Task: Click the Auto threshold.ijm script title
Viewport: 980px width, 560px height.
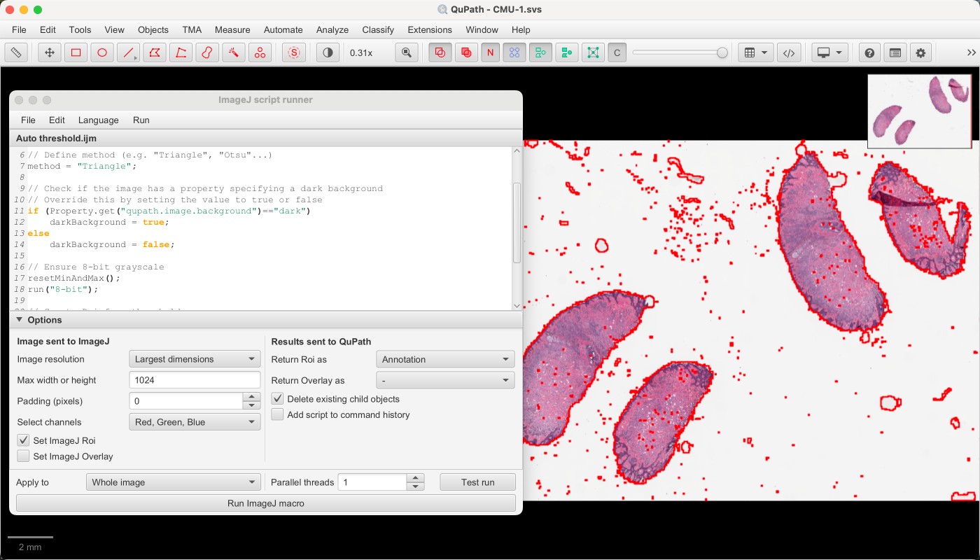Action: coord(56,139)
